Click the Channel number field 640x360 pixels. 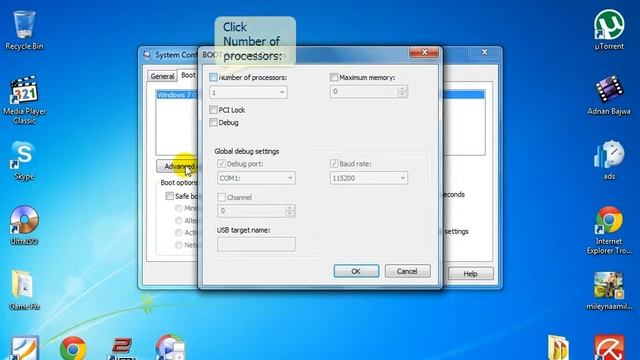click(x=251, y=211)
